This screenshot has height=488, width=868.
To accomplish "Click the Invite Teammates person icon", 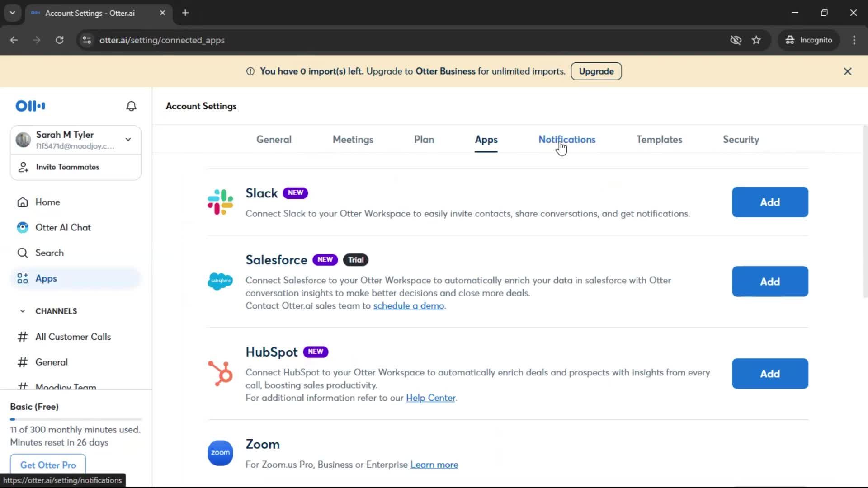I will click(x=23, y=167).
